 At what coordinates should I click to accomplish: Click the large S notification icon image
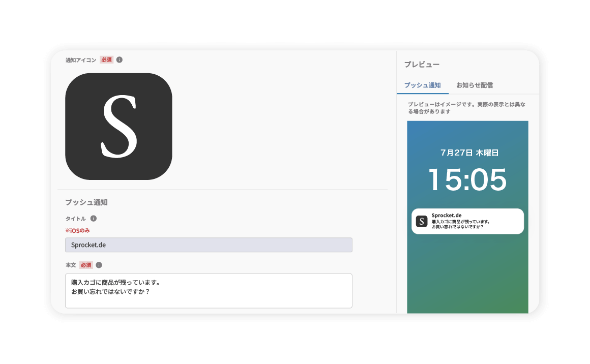click(x=119, y=127)
